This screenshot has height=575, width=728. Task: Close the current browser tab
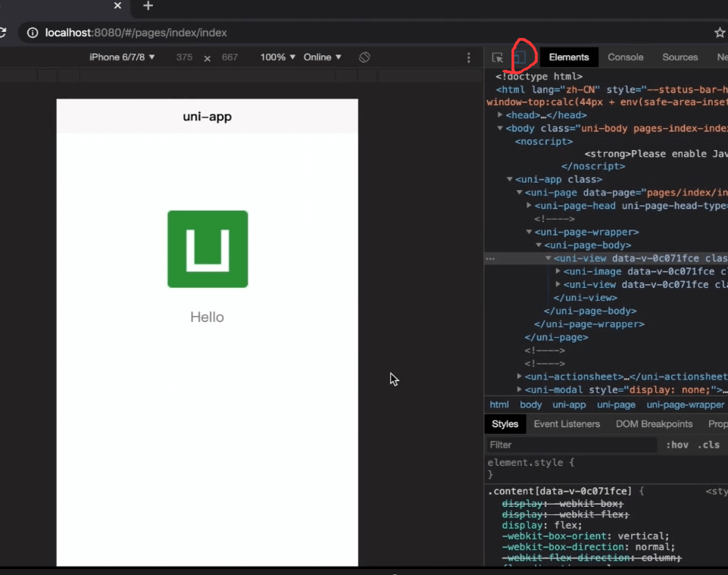click(117, 5)
